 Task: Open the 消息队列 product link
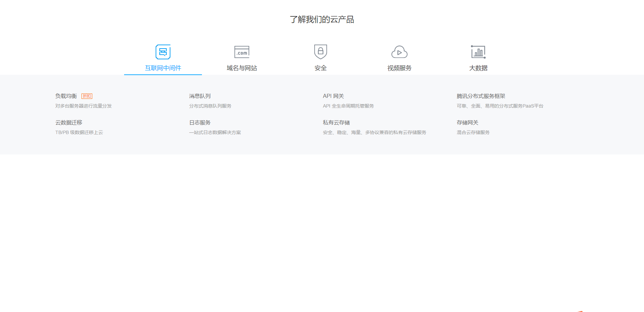200,96
